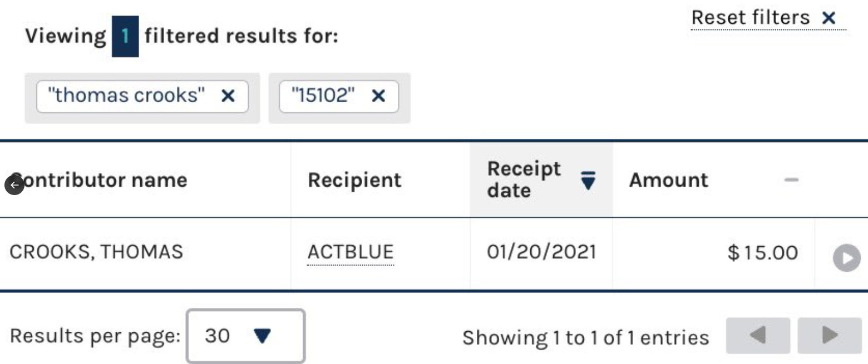Click the Reset filters link
Screen dimensions: 868x364
coord(750,18)
